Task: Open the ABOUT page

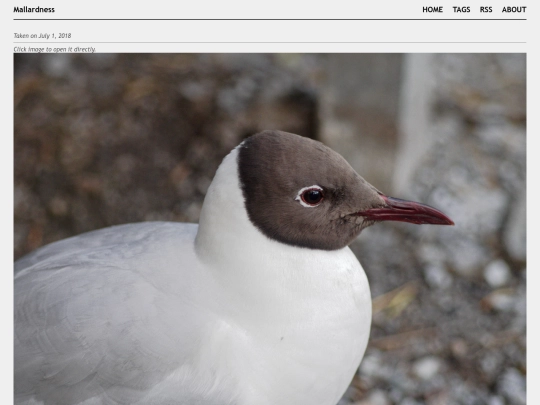Action: click(514, 10)
